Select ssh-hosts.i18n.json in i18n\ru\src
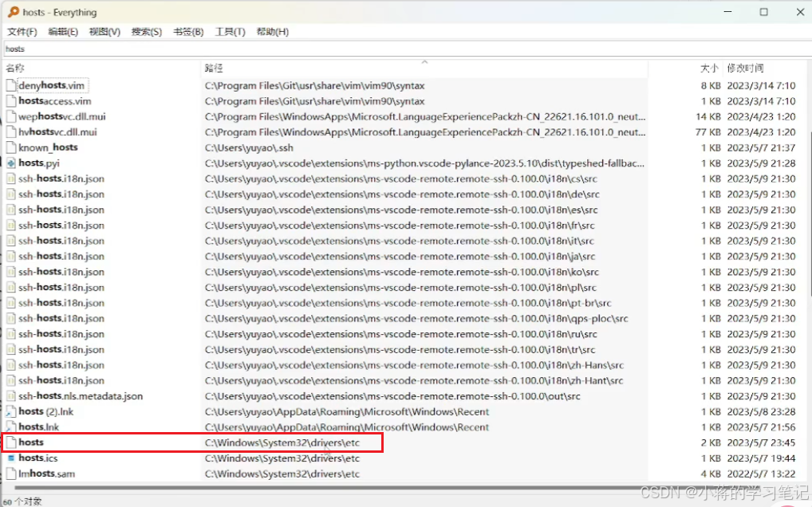Image resolution: width=812 pixels, height=507 pixels. click(61, 334)
